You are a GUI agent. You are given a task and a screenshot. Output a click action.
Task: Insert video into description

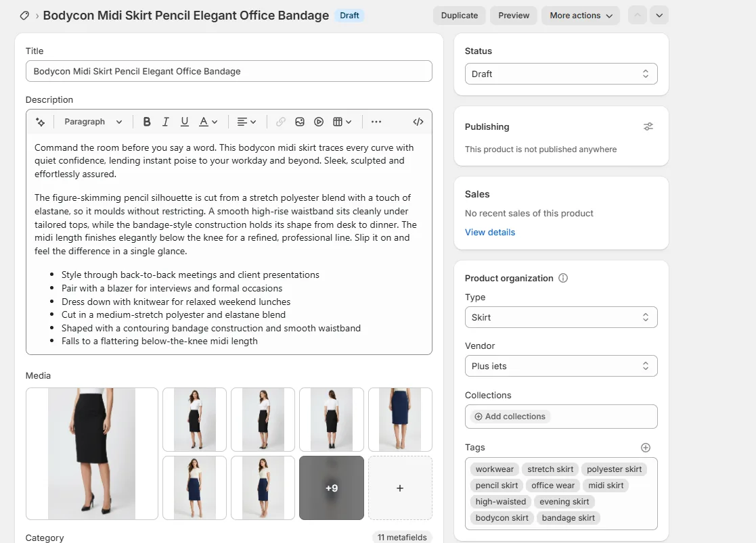click(319, 122)
